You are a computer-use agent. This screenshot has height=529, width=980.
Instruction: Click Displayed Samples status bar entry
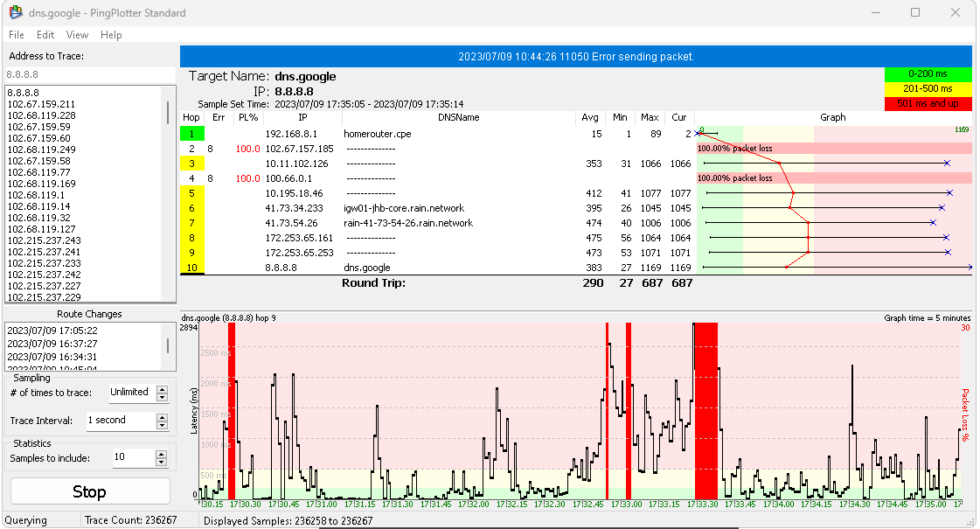[x=288, y=520]
